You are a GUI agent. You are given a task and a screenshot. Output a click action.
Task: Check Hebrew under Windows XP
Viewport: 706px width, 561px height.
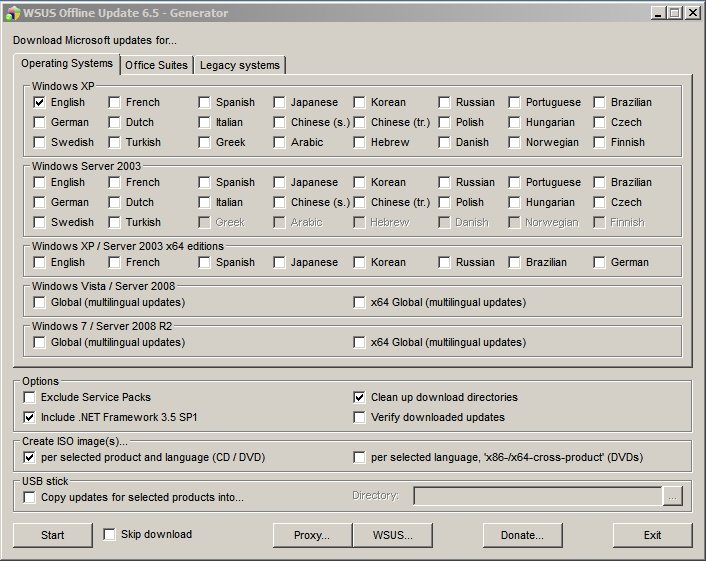359,142
